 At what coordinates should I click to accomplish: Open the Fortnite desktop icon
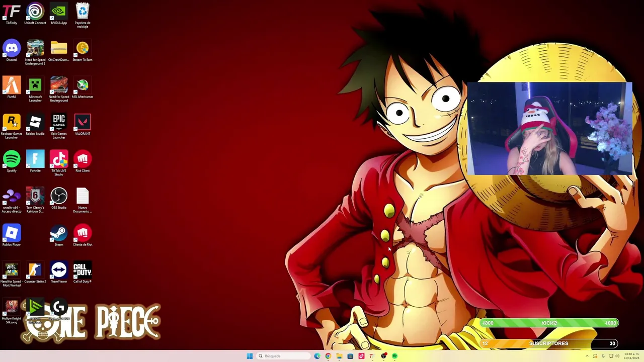[35, 161]
